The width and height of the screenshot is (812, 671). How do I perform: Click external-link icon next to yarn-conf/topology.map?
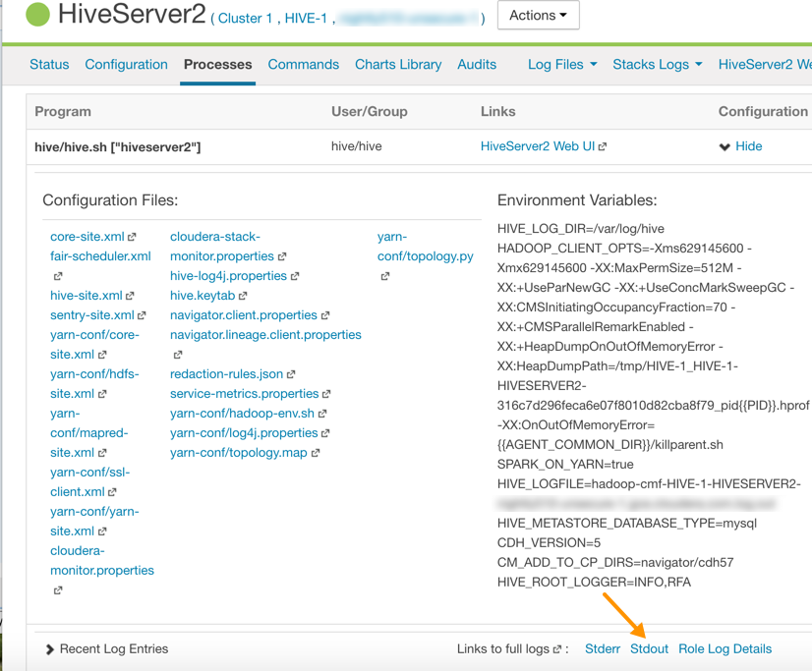pyautogui.click(x=316, y=453)
